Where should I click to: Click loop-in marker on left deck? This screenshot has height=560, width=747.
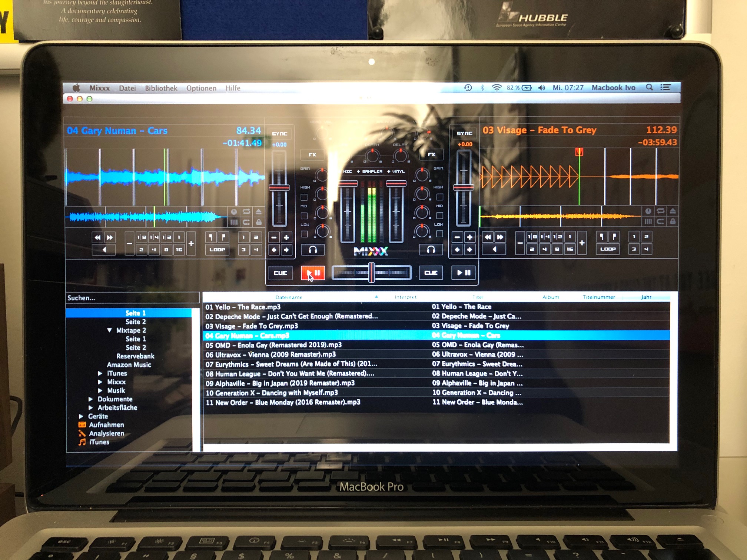[x=211, y=237]
